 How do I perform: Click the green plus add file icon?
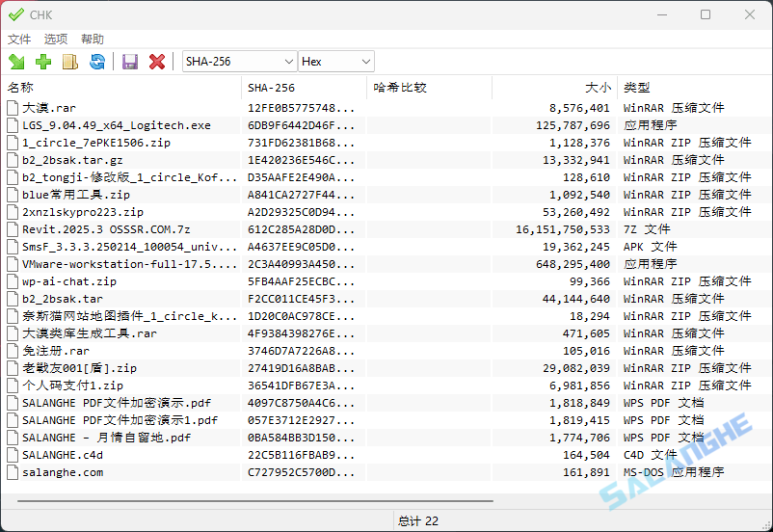tap(43, 62)
